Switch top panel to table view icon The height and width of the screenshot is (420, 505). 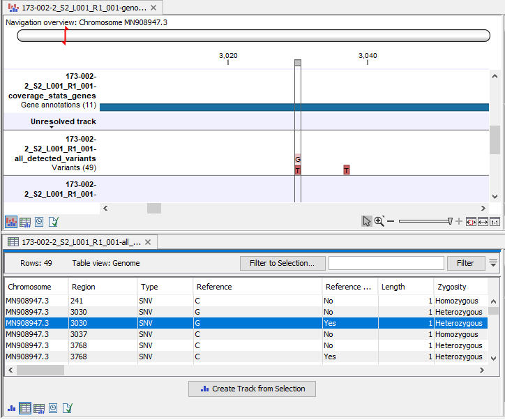25,222
